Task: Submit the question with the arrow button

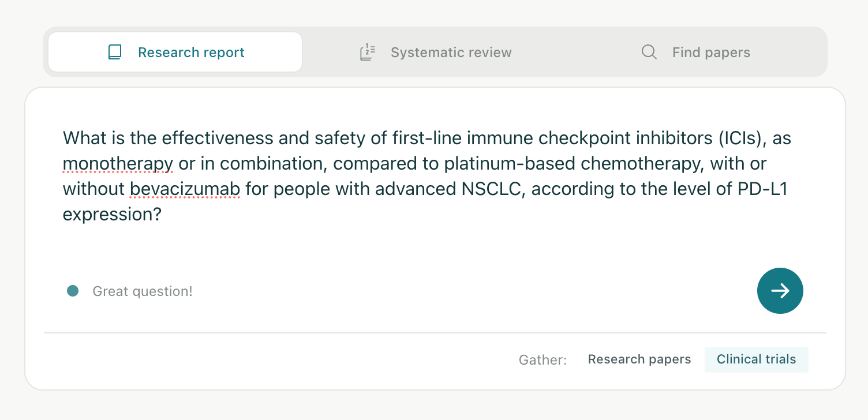Action: [780, 291]
